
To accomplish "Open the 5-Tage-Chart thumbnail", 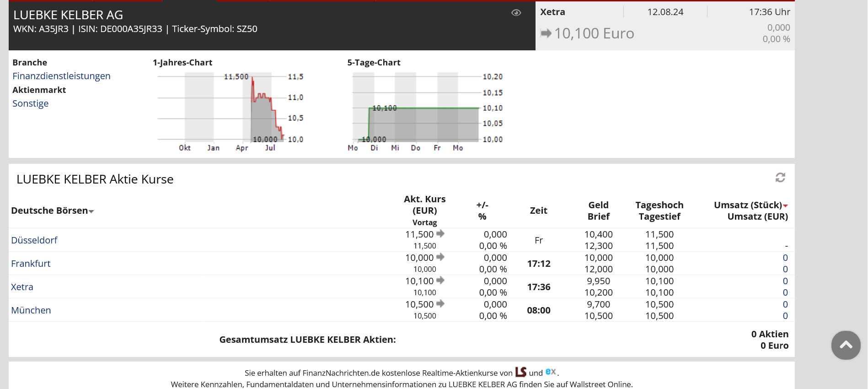I will pos(424,110).
